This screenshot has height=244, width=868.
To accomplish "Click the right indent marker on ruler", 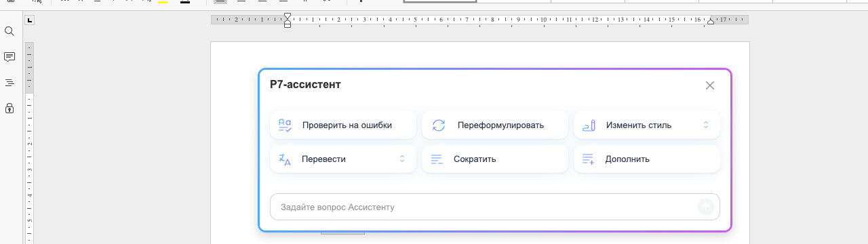I will point(711,22).
